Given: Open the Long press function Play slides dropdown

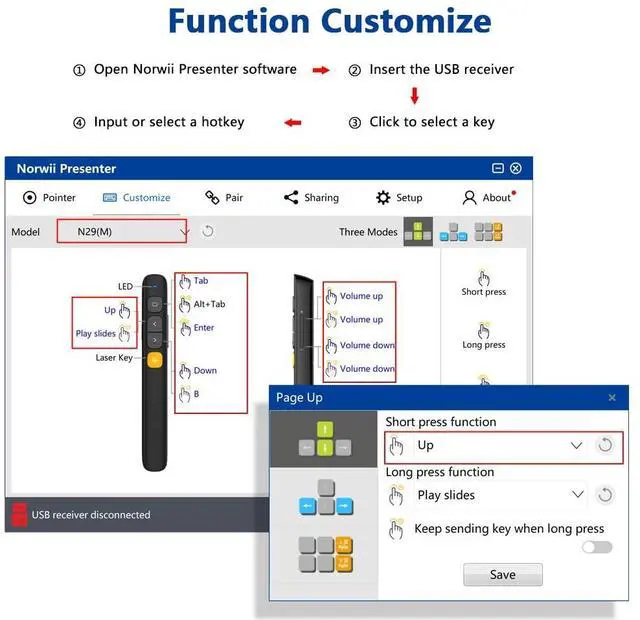Looking at the screenshot, I should pos(499,495).
